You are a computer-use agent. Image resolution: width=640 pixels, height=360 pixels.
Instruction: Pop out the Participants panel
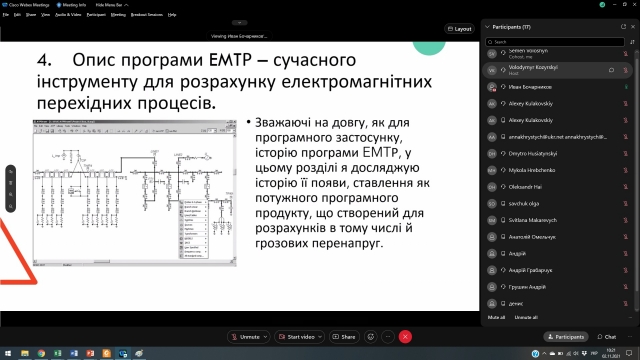click(623, 27)
